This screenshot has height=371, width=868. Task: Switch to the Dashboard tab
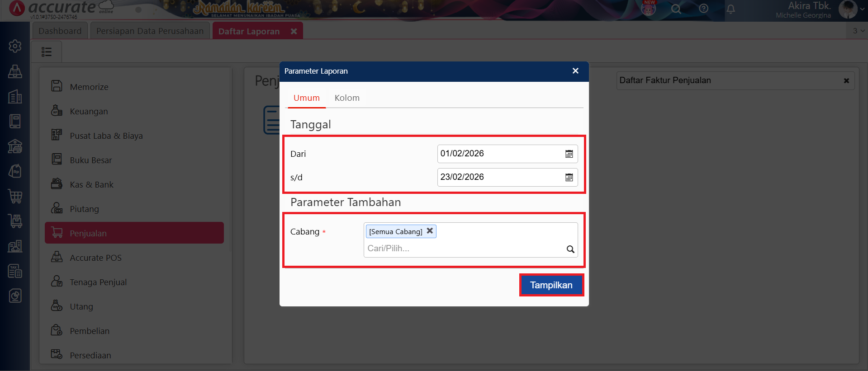coord(60,31)
